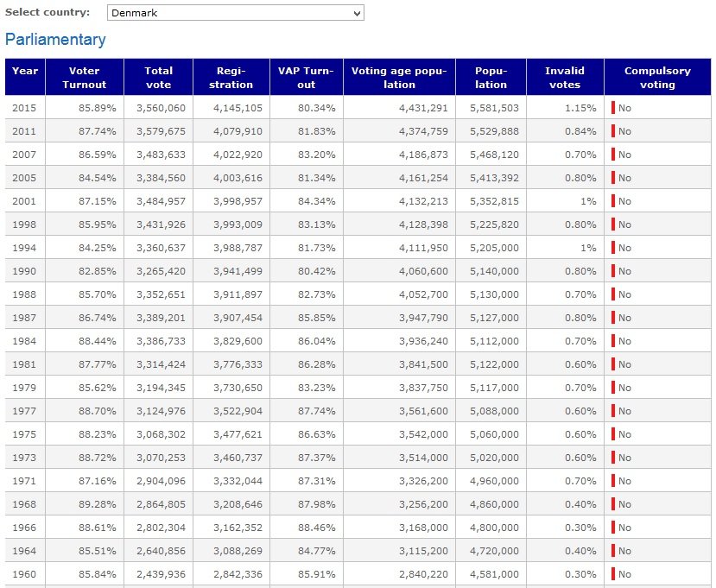The image size is (716, 588).
Task: Select the 3,579,675 total vote cell
Action: coord(158,131)
